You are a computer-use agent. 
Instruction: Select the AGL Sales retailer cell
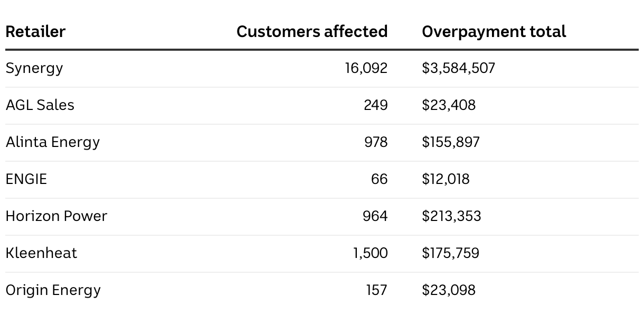pyautogui.click(x=40, y=105)
